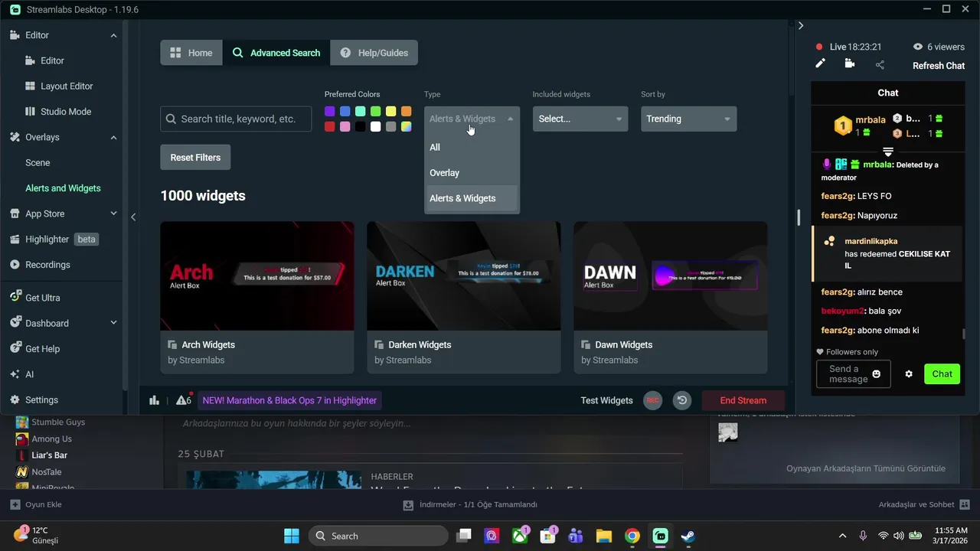Viewport: 980px width, 551px height.
Task: Open File Explorer from the taskbar
Action: click(604, 536)
